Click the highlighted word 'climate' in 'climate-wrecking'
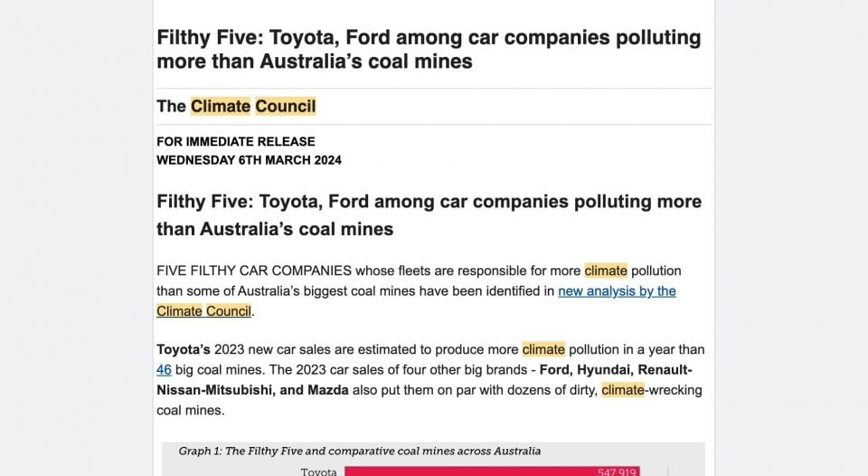This screenshot has width=868, height=476. [x=622, y=390]
